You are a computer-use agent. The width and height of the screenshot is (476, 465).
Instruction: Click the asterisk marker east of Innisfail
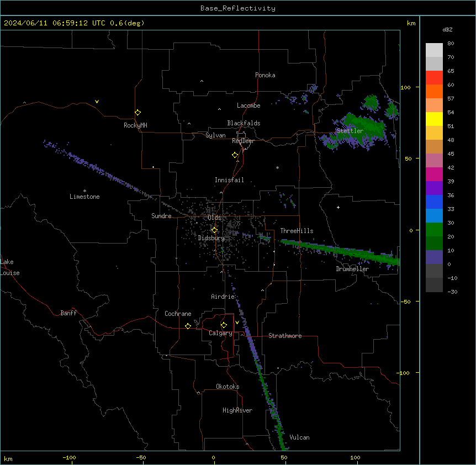click(277, 167)
